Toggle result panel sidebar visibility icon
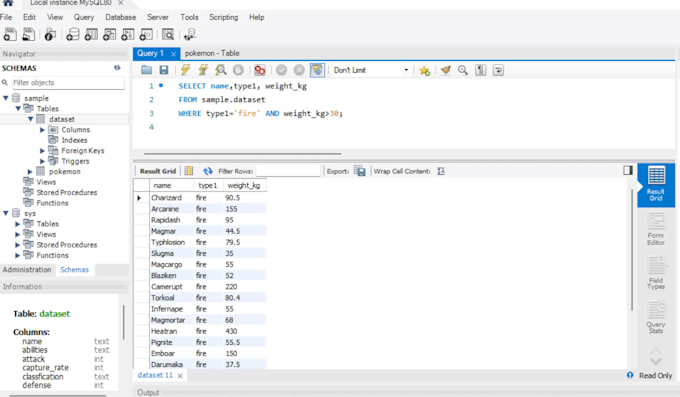Viewport: 680px width, 397px height. pos(628,170)
